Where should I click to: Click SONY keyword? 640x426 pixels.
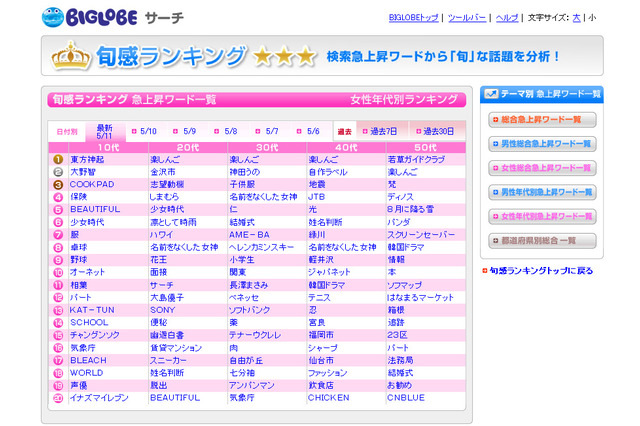point(162,310)
